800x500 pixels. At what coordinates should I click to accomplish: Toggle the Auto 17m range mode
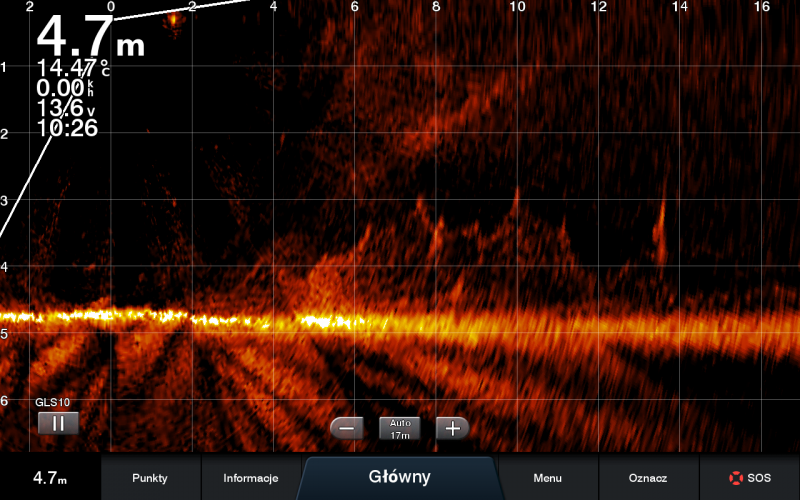point(400,429)
